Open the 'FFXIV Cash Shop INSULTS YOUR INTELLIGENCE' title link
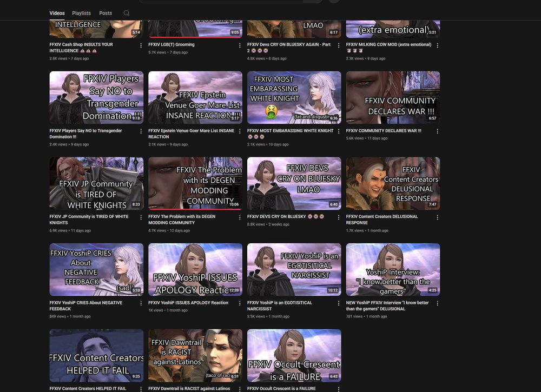This screenshot has width=541, height=392. pyautogui.click(x=81, y=48)
